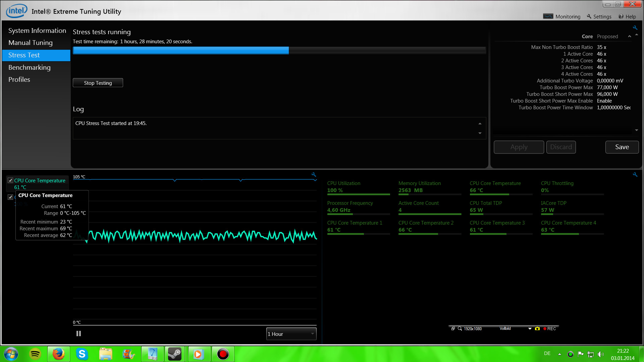Pause the monitoring graph
The height and width of the screenshot is (362, 644).
[x=78, y=334]
